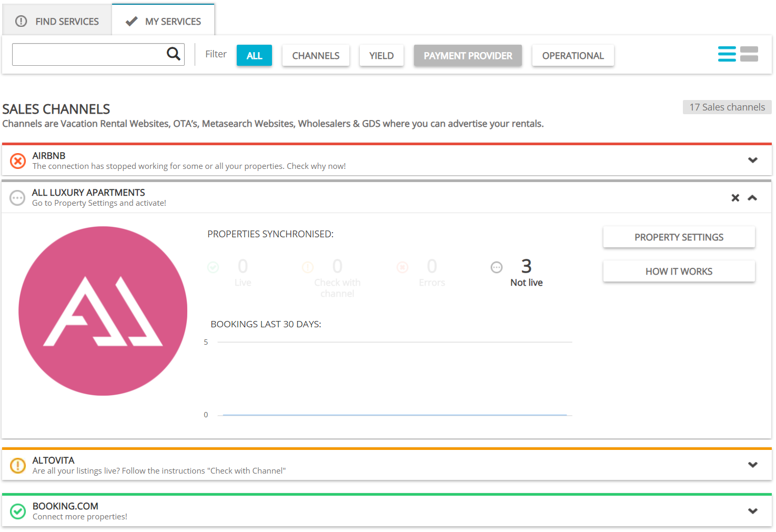
Task: Open Property Settings
Action: pos(679,237)
